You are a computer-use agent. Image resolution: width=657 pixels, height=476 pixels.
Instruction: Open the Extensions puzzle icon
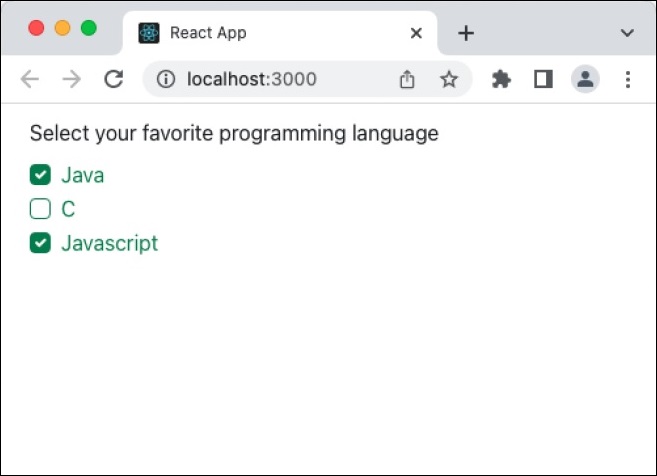tap(501, 79)
